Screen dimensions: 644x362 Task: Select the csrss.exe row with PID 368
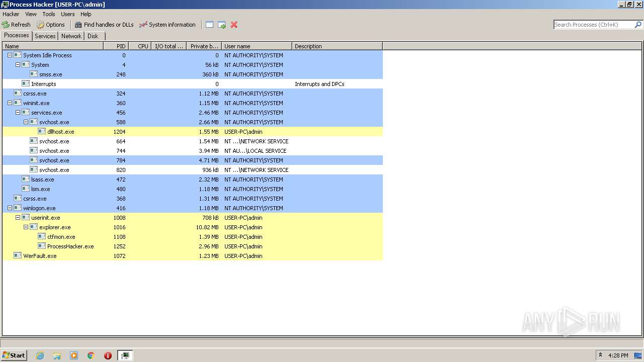click(193, 199)
